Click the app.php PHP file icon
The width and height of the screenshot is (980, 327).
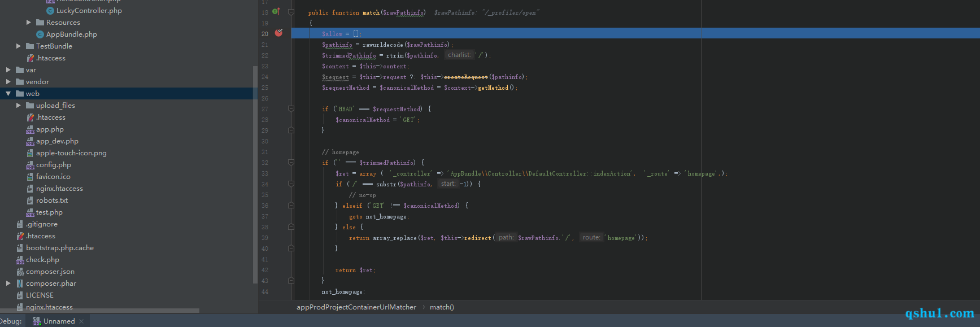tap(30, 129)
